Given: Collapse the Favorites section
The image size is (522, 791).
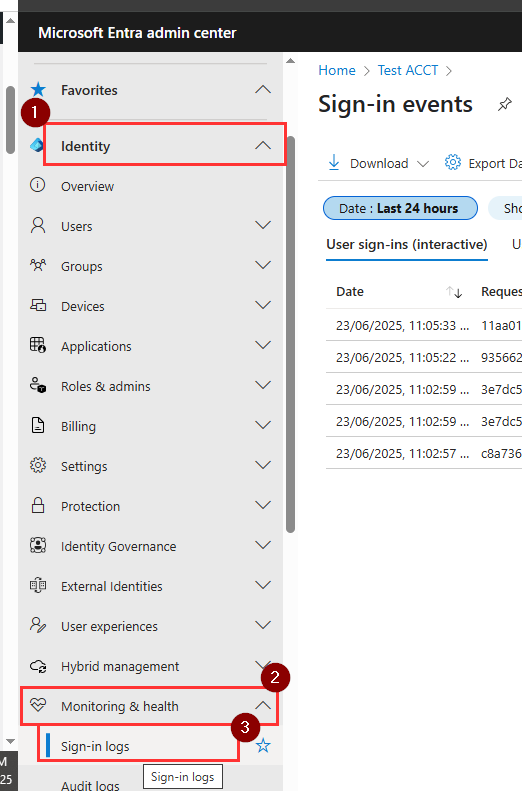Looking at the screenshot, I should pyautogui.click(x=263, y=90).
